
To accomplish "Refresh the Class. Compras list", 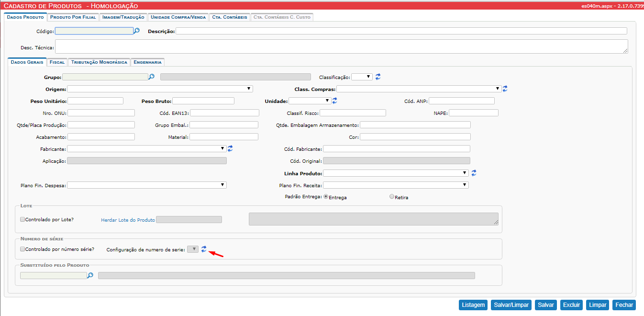I will point(505,89).
